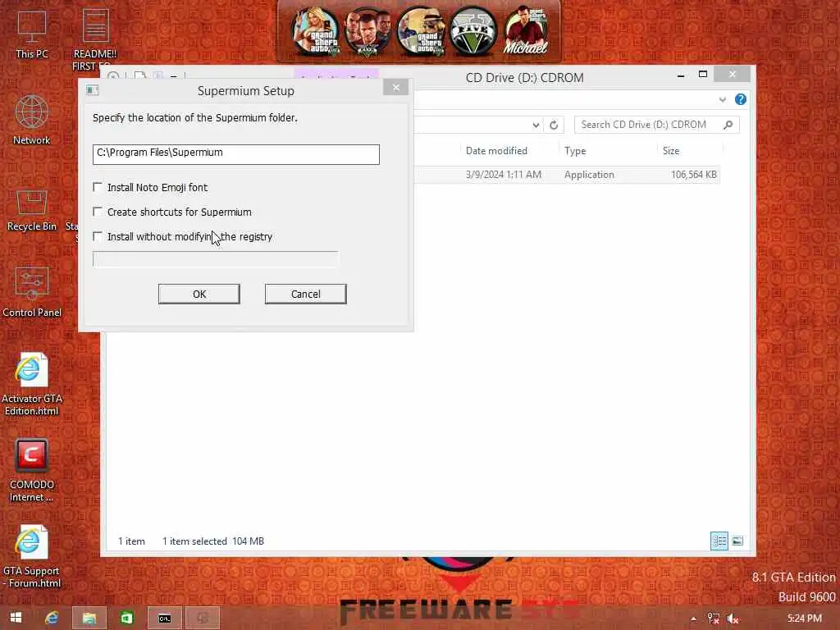This screenshot has width=840, height=630.
Task: Tick the Install Noto Emoji font checkbox
Action: click(98, 187)
